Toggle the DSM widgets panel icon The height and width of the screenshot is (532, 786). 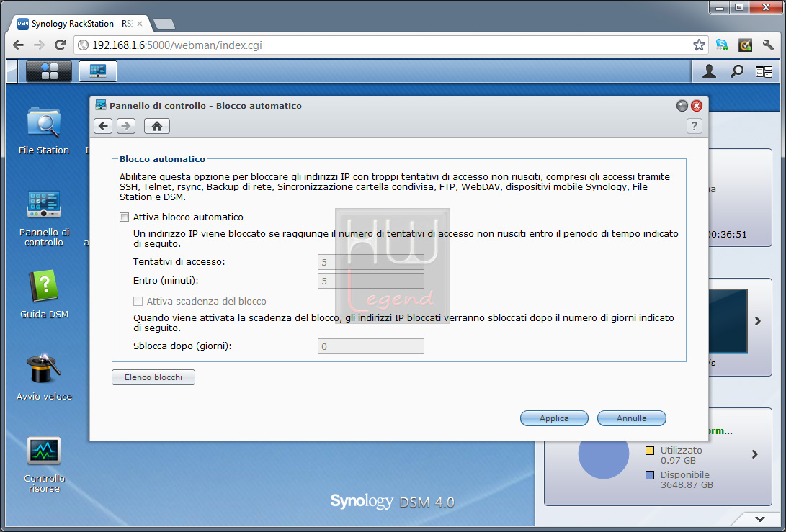click(x=764, y=72)
